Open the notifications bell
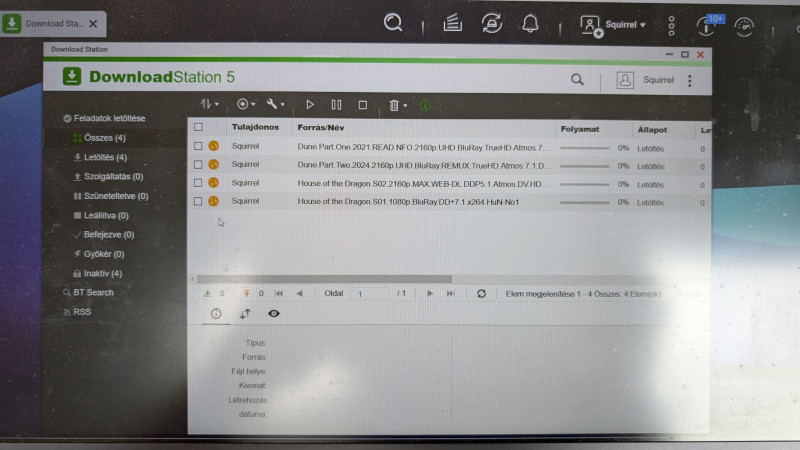This screenshot has width=800, height=450. (x=530, y=23)
